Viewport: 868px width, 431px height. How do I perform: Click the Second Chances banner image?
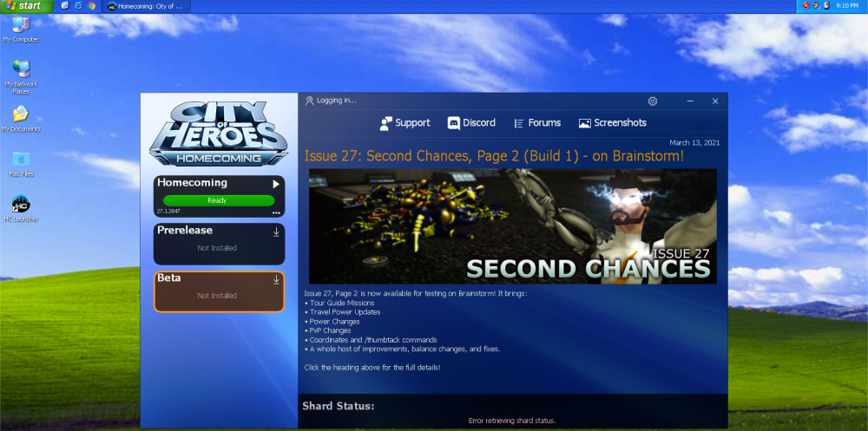(x=513, y=226)
